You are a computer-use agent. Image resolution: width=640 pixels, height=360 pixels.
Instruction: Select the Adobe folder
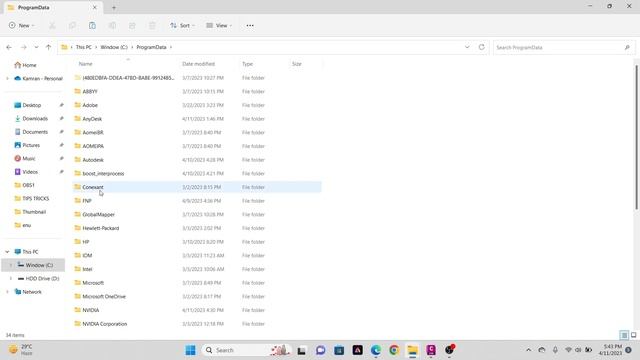90,105
